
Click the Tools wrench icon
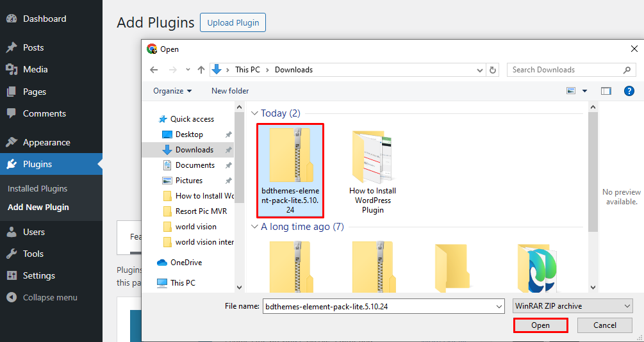pyautogui.click(x=12, y=254)
